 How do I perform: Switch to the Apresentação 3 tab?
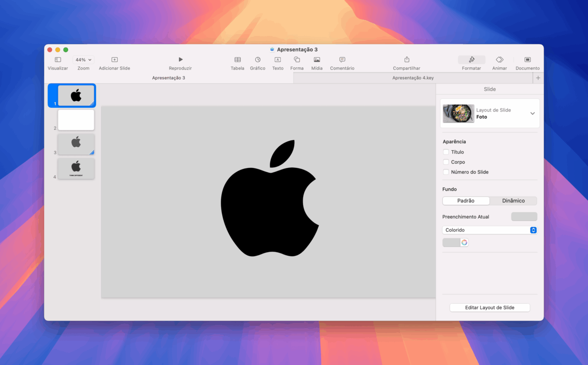pos(169,78)
